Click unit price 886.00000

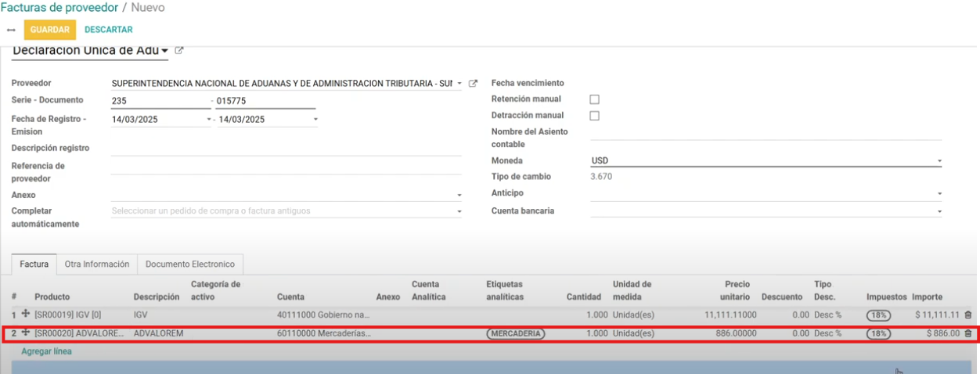coord(737,333)
